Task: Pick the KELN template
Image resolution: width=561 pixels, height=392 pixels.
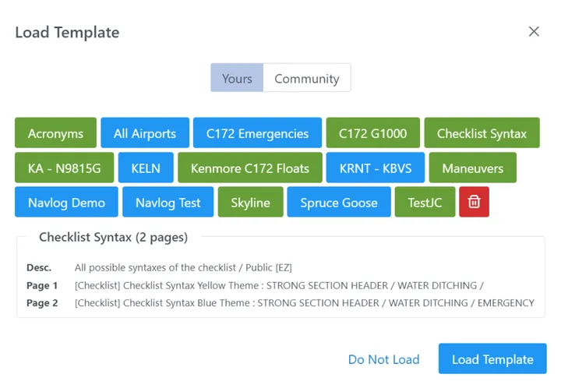Action: 146,168
